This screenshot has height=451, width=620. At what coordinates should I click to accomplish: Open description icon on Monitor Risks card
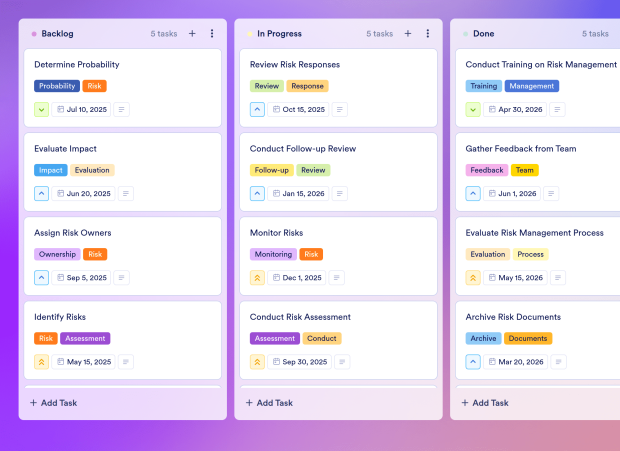[336, 278]
